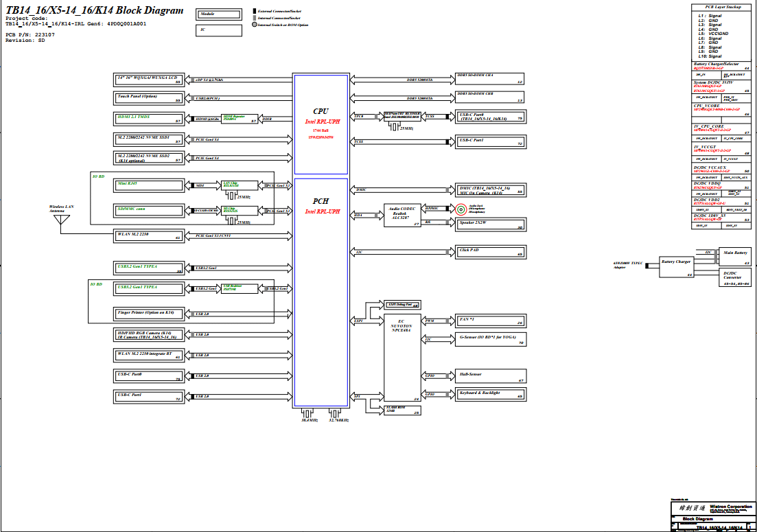Click the Internal Switch or ROM Option legend symbol

256,25
